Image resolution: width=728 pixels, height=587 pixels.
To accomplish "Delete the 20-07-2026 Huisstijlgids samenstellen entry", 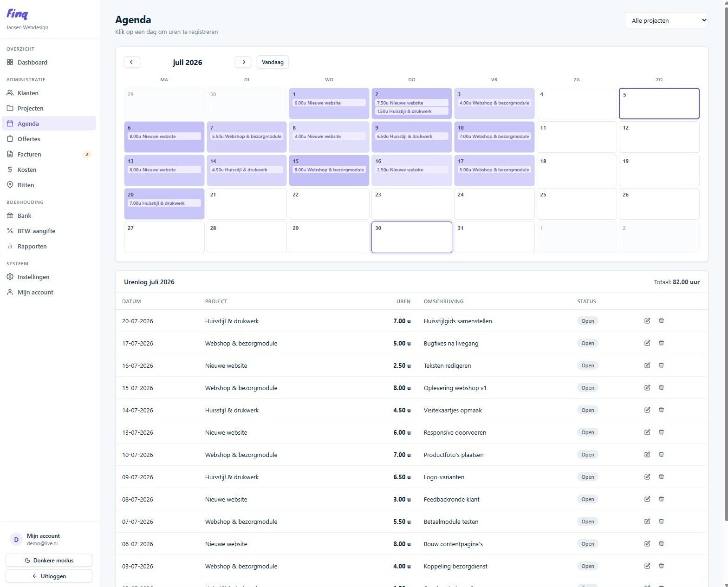I will pyautogui.click(x=661, y=321).
